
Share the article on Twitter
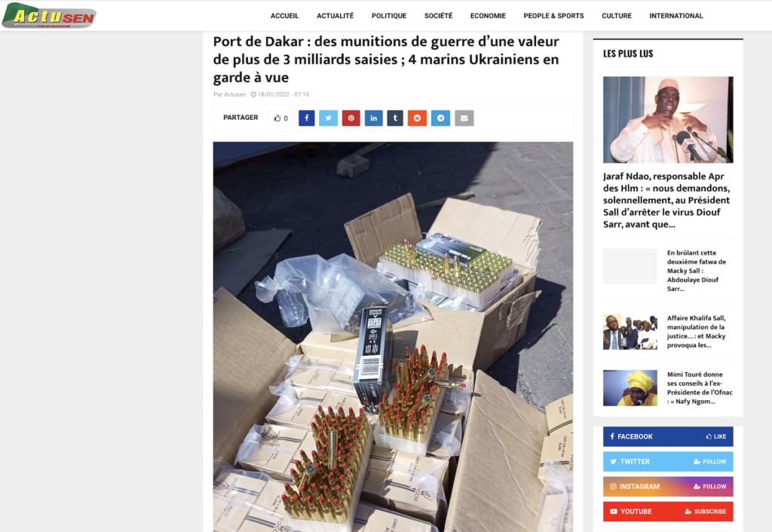click(329, 118)
